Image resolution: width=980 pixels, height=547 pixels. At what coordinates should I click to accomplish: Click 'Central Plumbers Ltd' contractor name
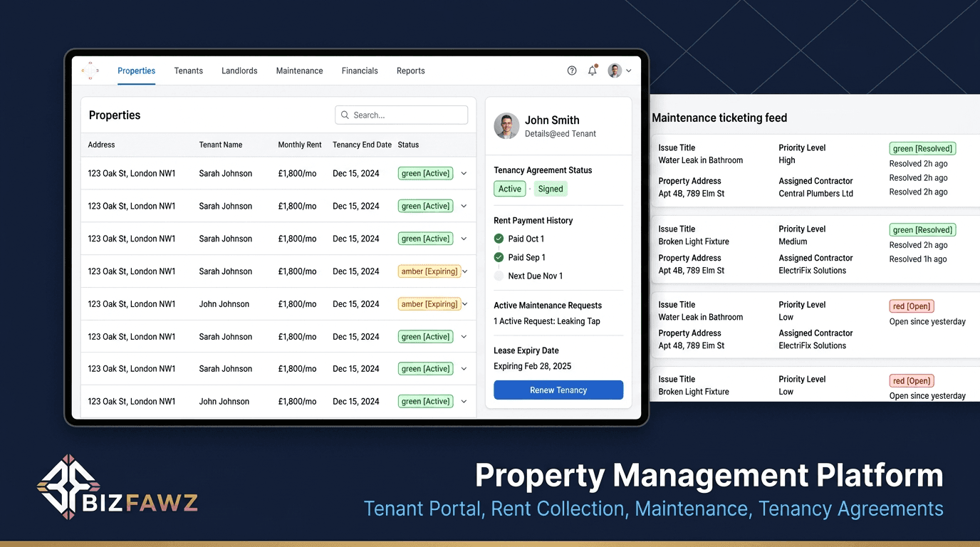click(x=815, y=194)
